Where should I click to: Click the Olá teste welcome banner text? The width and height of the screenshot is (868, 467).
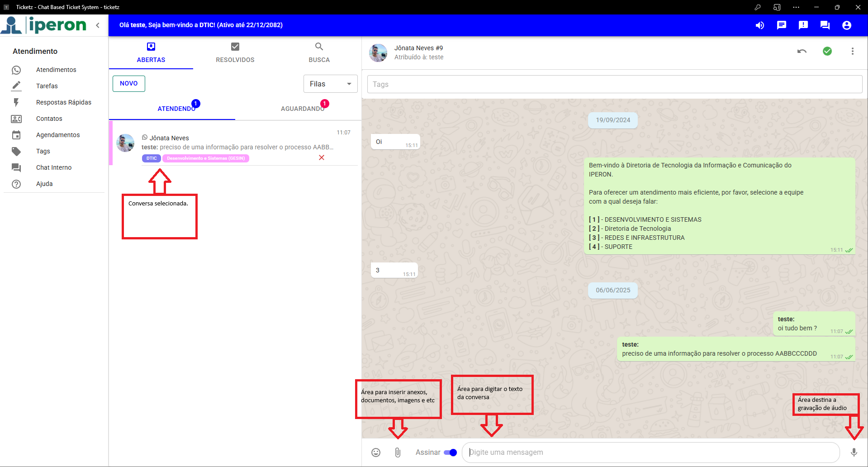point(201,25)
